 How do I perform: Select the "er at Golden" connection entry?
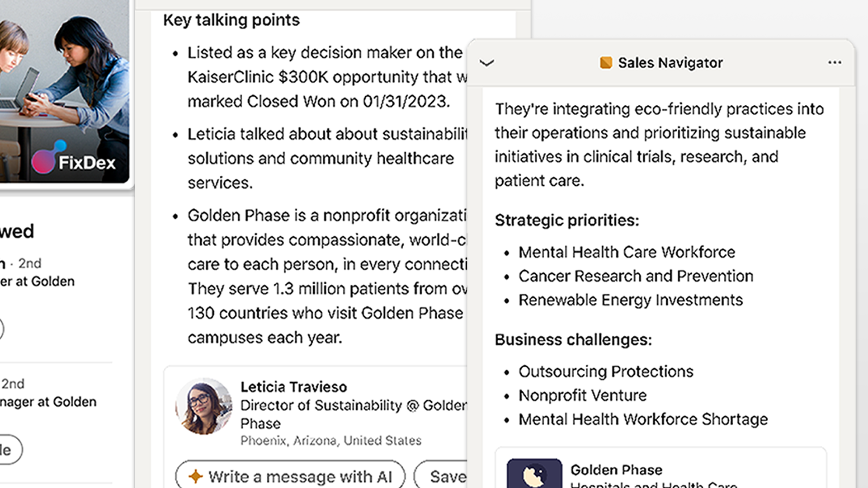[38, 282]
